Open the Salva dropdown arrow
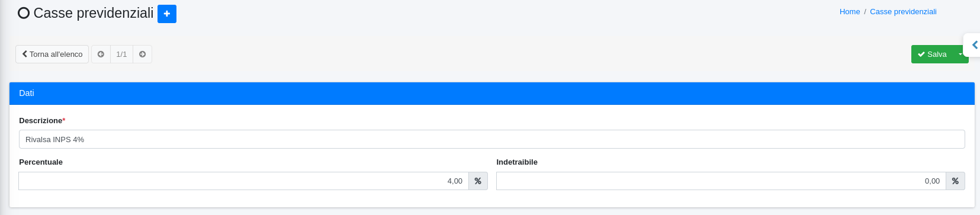The height and width of the screenshot is (215, 980). 960,54
